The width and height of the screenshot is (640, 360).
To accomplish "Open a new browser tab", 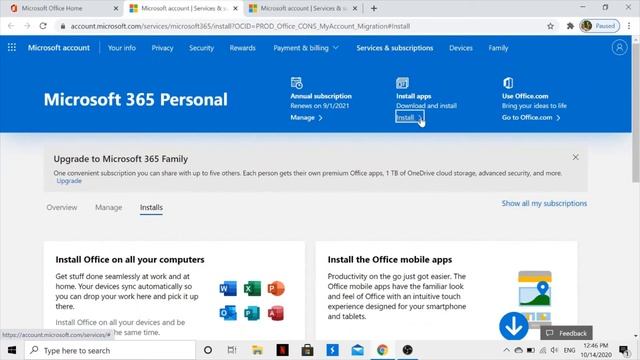I will (374, 8).
